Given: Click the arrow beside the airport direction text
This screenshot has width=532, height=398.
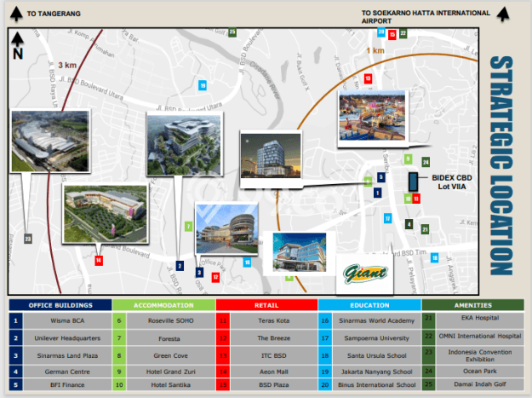Looking at the screenshot, I should click(503, 14).
